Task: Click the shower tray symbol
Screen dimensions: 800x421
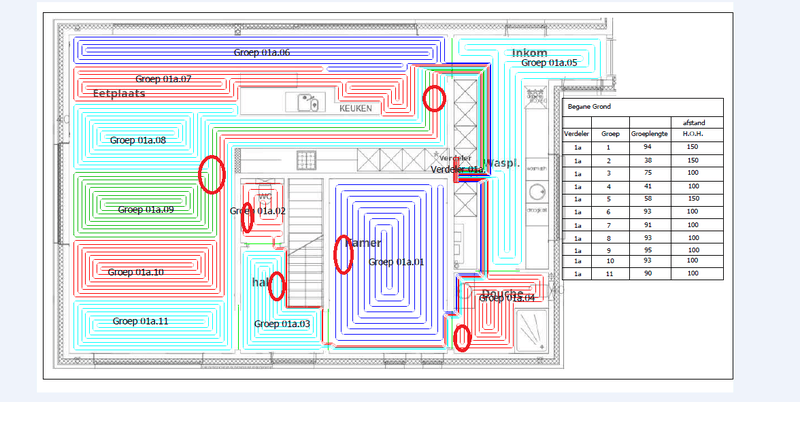Action: 532,330
